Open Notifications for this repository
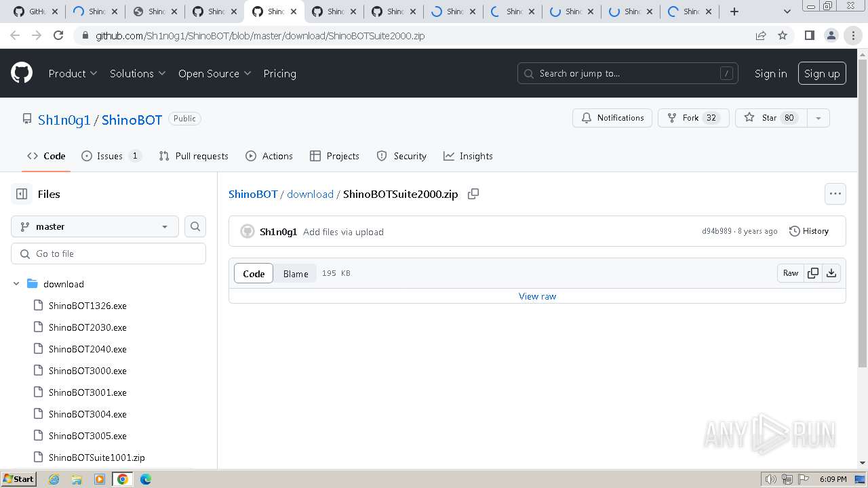Viewport: 868px width, 488px height. [612, 118]
